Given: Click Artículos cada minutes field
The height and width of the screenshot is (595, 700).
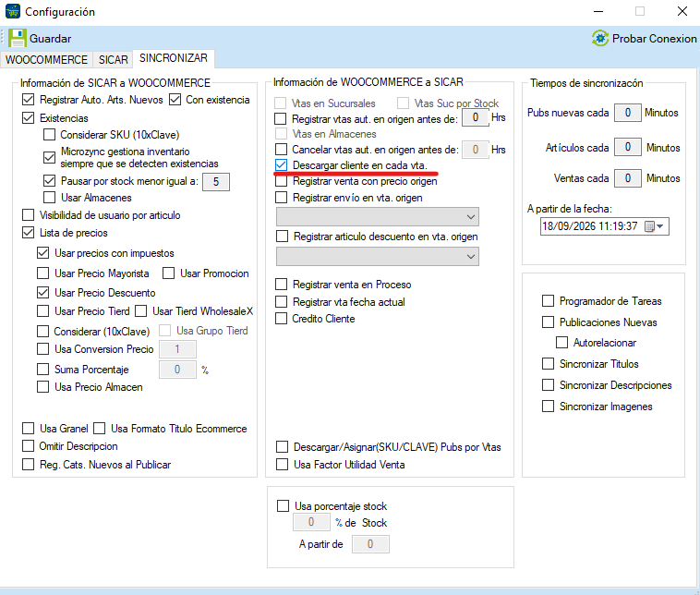Looking at the screenshot, I should pos(627,147).
